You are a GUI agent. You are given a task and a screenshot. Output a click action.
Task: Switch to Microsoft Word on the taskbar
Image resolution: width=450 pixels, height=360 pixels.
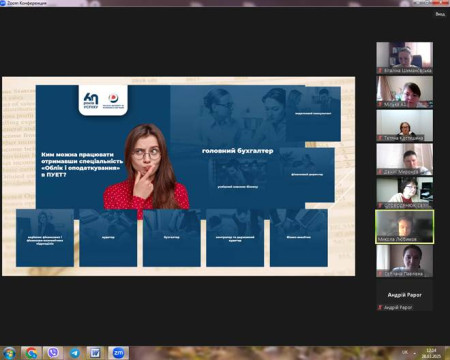tap(96, 353)
